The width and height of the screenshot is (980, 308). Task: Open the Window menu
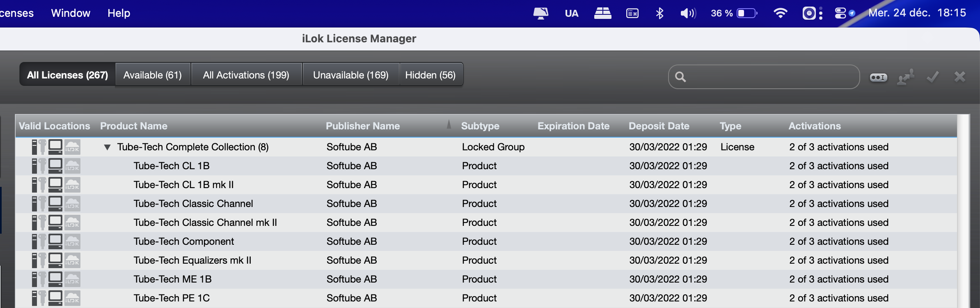[71, 13]
